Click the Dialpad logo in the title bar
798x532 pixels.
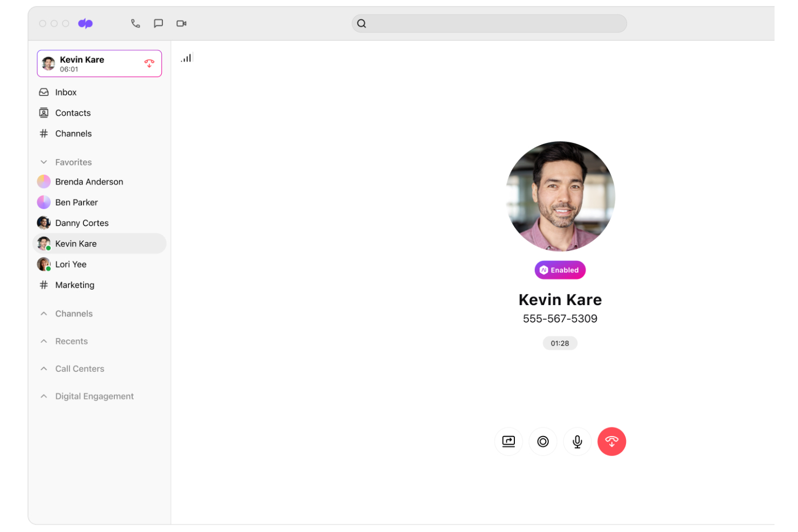(x=85, y=23)
